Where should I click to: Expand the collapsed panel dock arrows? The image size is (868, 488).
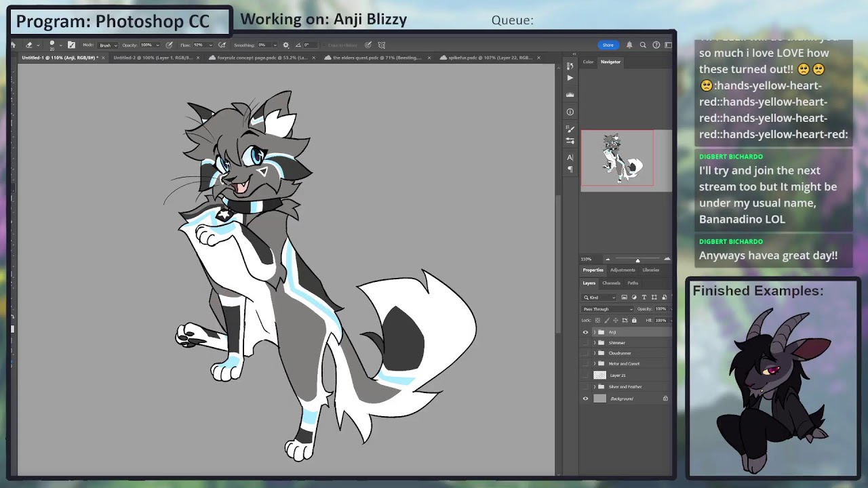coord(574,54)
